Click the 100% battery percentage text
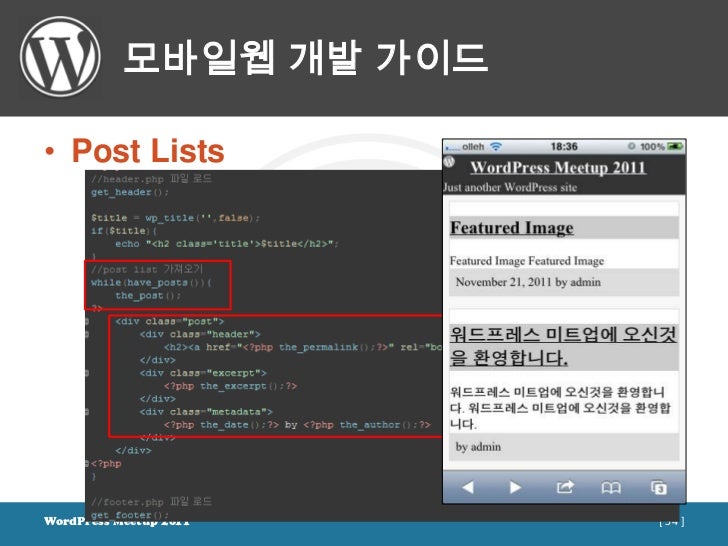This screenshot has width=728, height=546. [652, 147]
